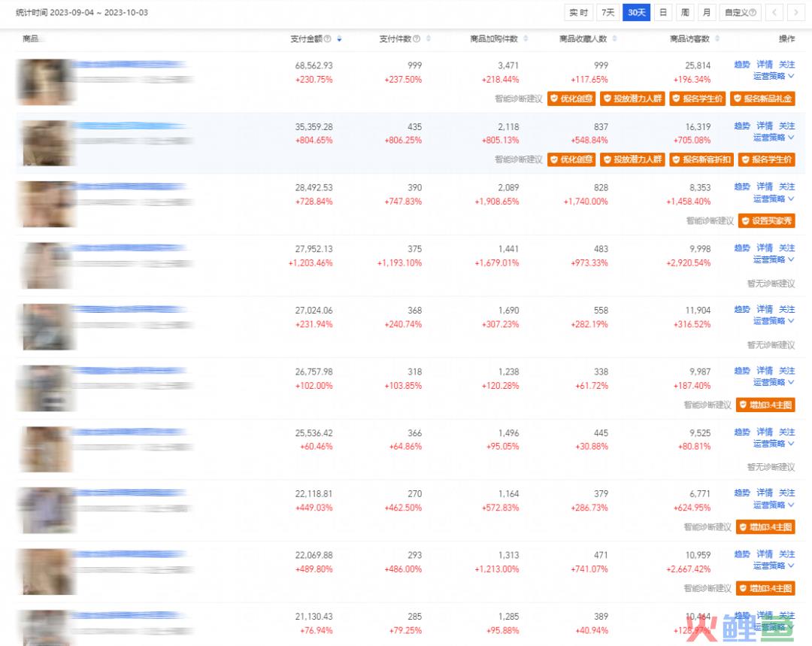
Task: Click 增加3-4主图 for the 26,757.98 product
Action: [x=765, y=405]
